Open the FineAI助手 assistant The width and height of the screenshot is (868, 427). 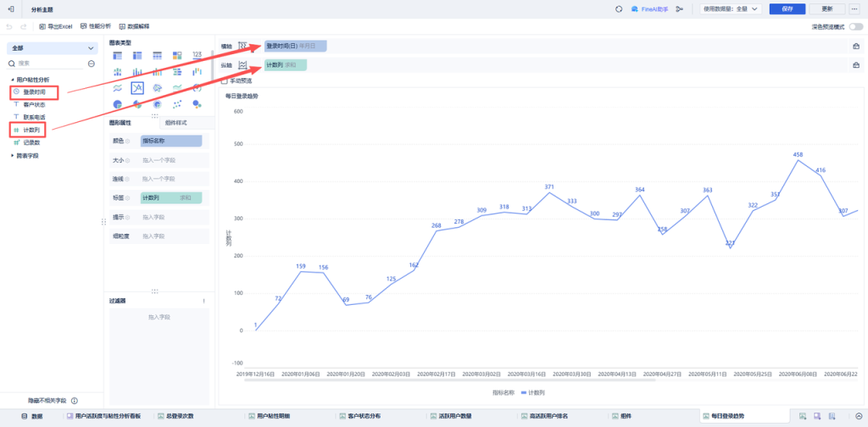click(650, 8)
